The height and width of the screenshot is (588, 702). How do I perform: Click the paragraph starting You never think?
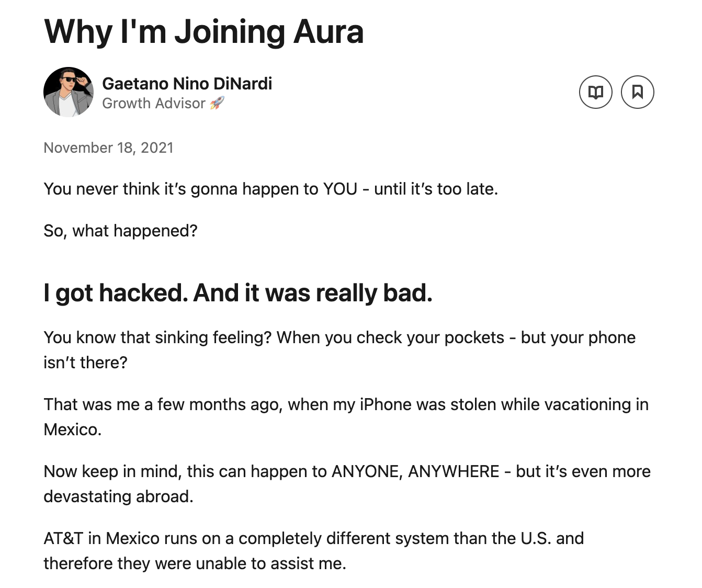271,189
